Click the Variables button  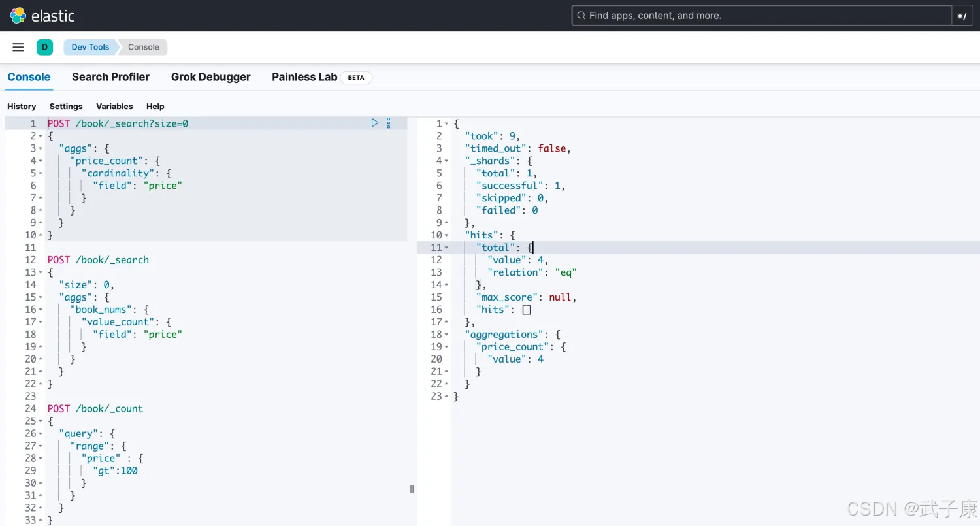coord(114,107)
